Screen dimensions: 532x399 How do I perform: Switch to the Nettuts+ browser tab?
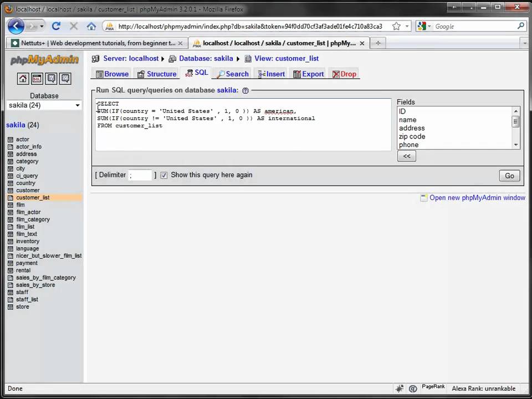97,43
